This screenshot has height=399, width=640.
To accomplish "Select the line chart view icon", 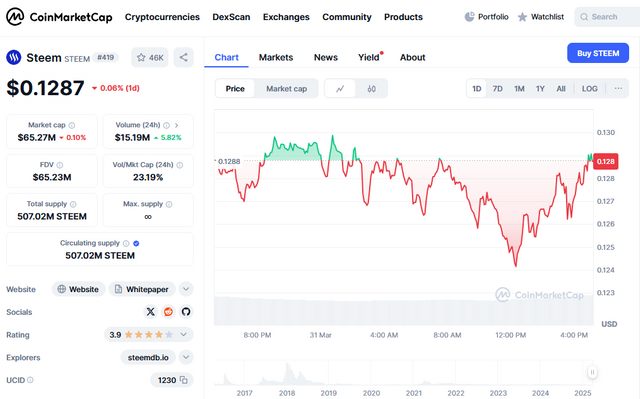I will point(340,89).
